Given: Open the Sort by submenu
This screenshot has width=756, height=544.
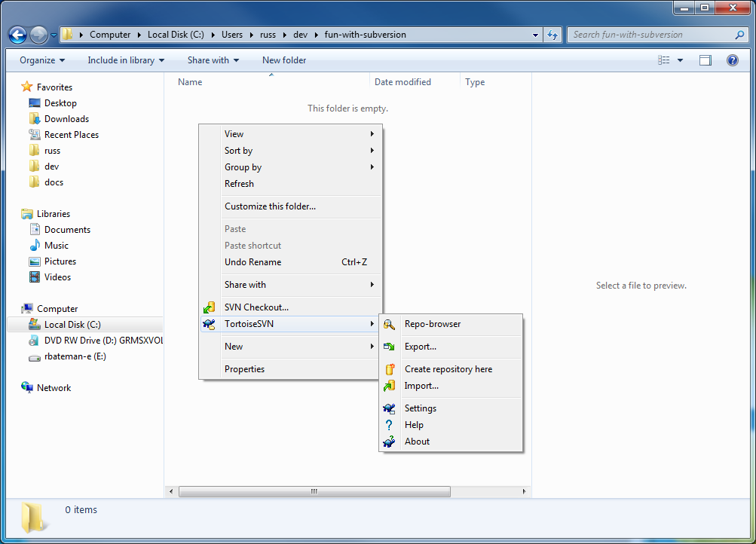Looking at the screenshot, I should 290,151.
